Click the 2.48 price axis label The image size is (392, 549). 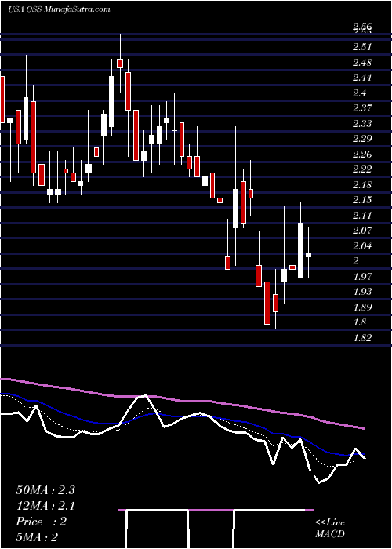(362, 62)
